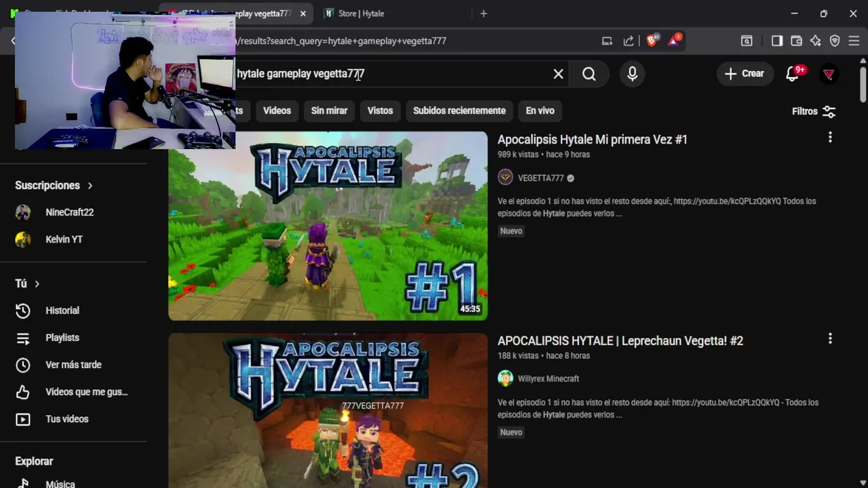Click the Kelvin YT channel avatar
The image size is (868, 488).
click(23, 239)
